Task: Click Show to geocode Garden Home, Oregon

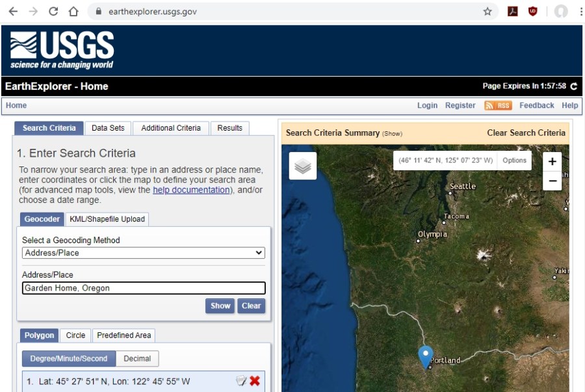Action: click(x=220, y=306)
